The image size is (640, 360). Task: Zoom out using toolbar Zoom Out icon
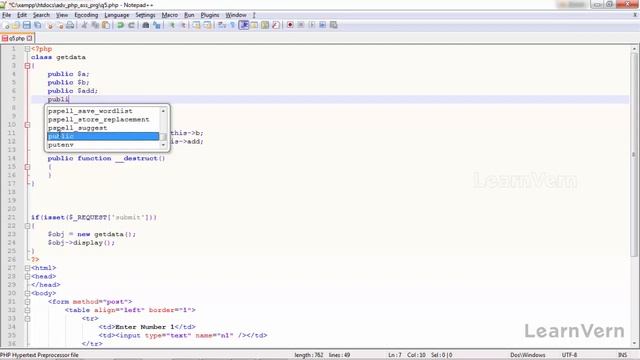(x=183, y=25)
